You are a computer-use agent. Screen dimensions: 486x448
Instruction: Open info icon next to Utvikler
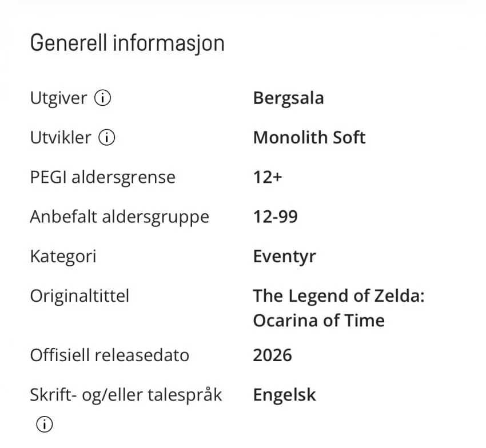click(x=106, y=138)
